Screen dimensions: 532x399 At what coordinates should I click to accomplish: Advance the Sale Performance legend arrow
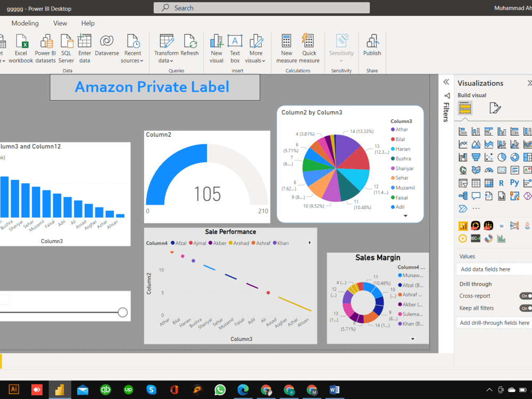pyautogui.click(x=310, y=243)
